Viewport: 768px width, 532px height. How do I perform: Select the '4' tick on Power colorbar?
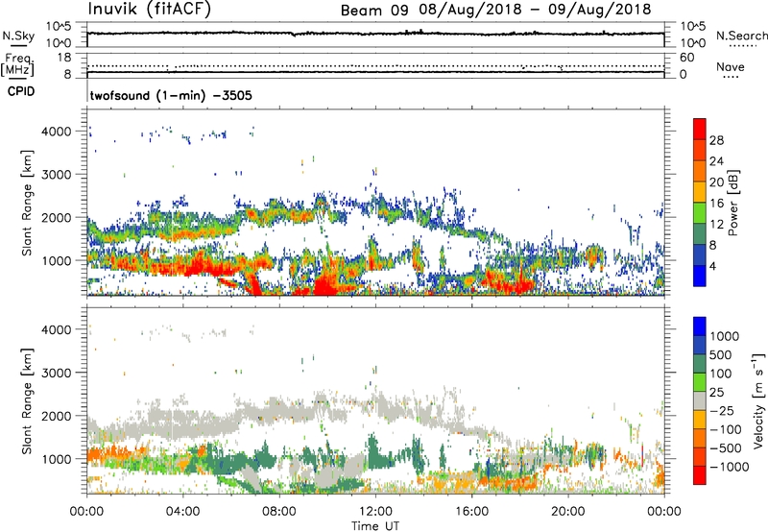[712, 266]
